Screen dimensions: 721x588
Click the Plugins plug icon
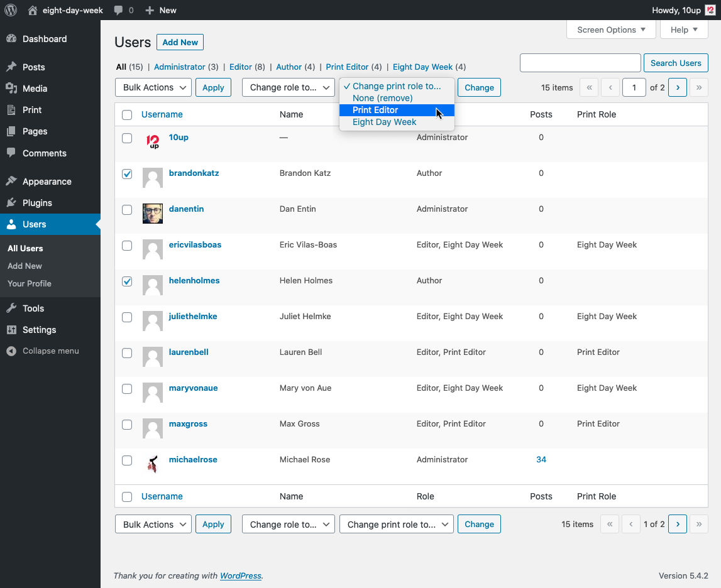coord(11,202)
